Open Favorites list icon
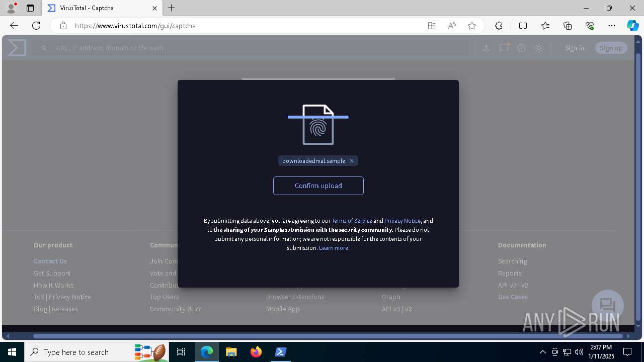 (545, 26)
